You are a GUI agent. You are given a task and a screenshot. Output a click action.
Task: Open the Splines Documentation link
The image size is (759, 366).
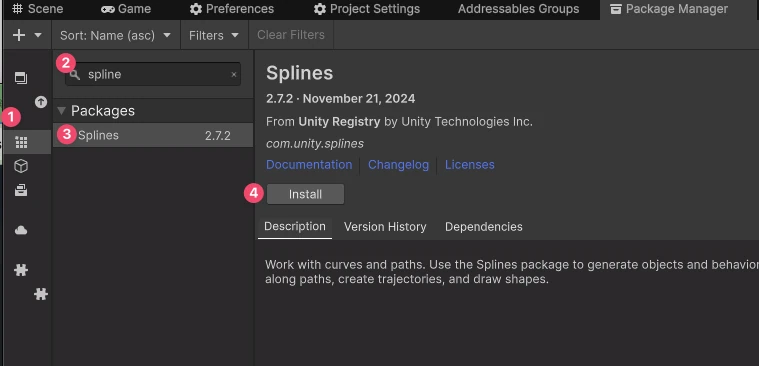(x=309, y=165)
